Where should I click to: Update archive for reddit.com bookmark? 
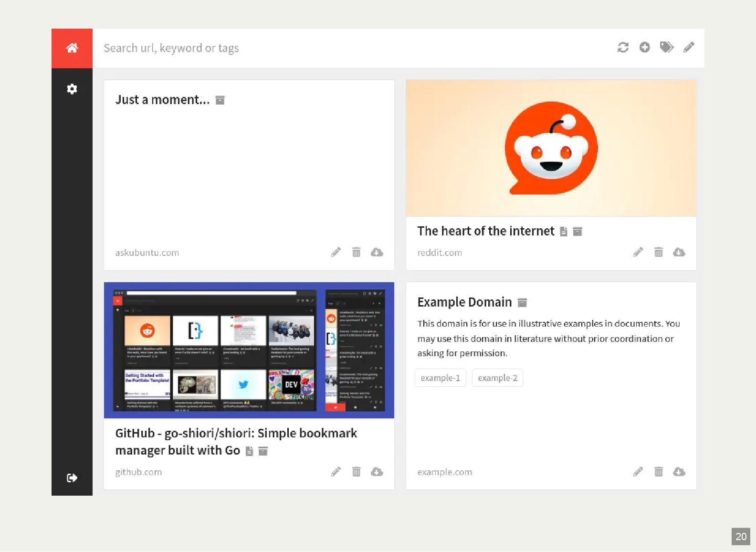[679, 252]
